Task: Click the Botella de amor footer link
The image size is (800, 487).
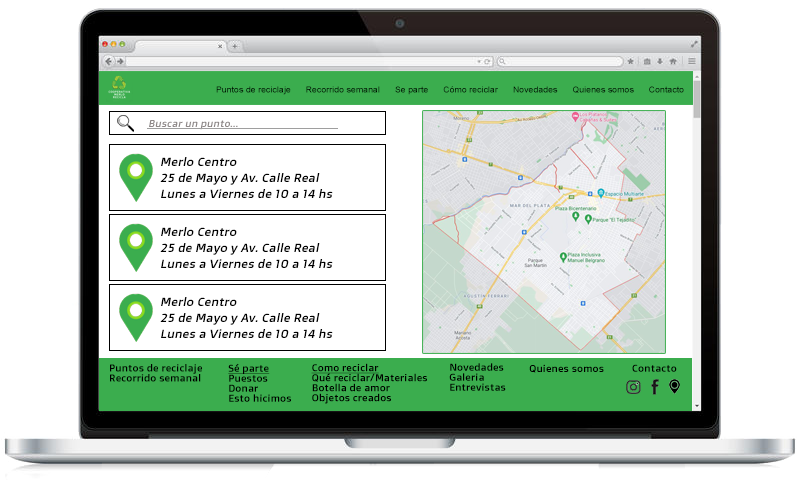Action: click(x=350, y=388)
